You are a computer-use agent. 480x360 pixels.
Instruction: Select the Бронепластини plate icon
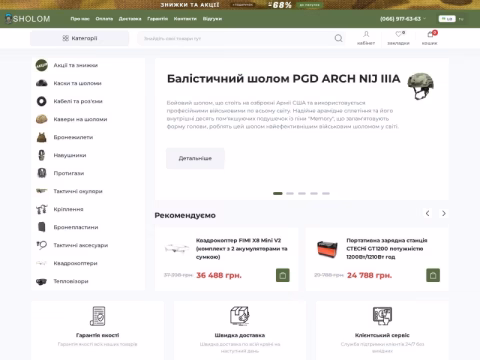42,227
